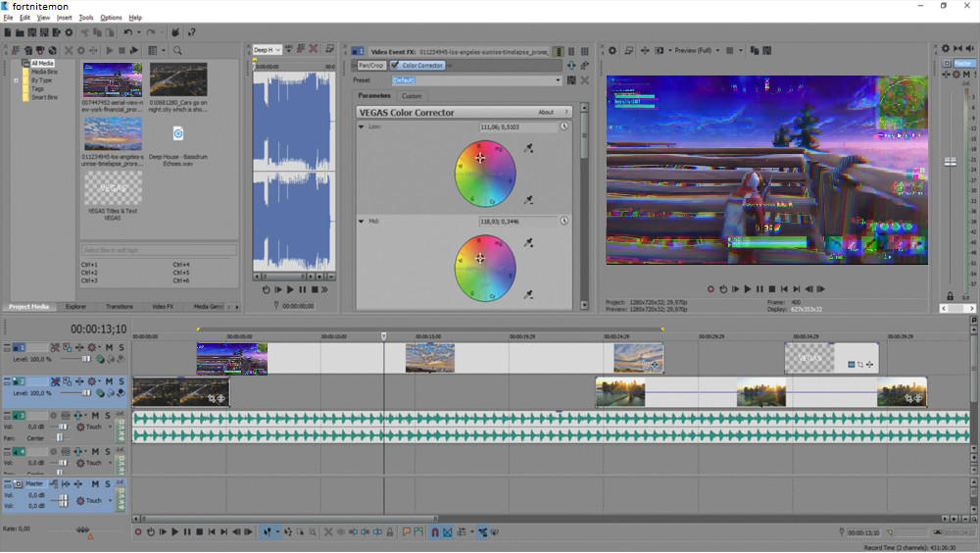This screenshot has height=553, width=980.
Task: Open plug-in chain icon in Video Event FX
Action: (x=571, y=65)
